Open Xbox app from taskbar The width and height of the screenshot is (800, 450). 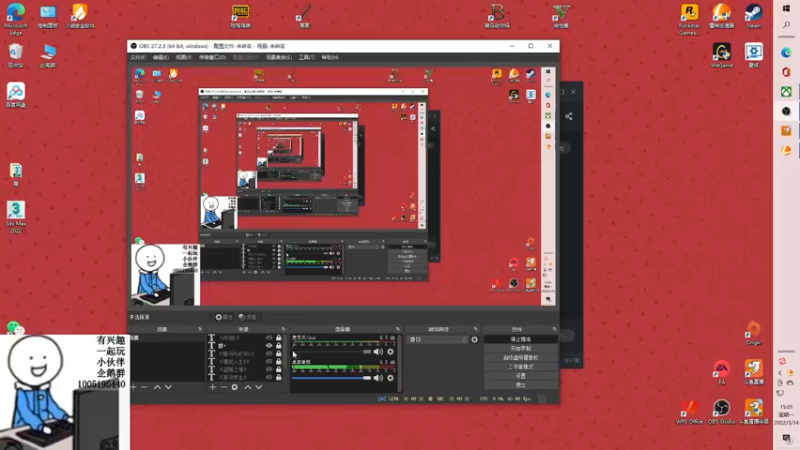tap(786, 91)
